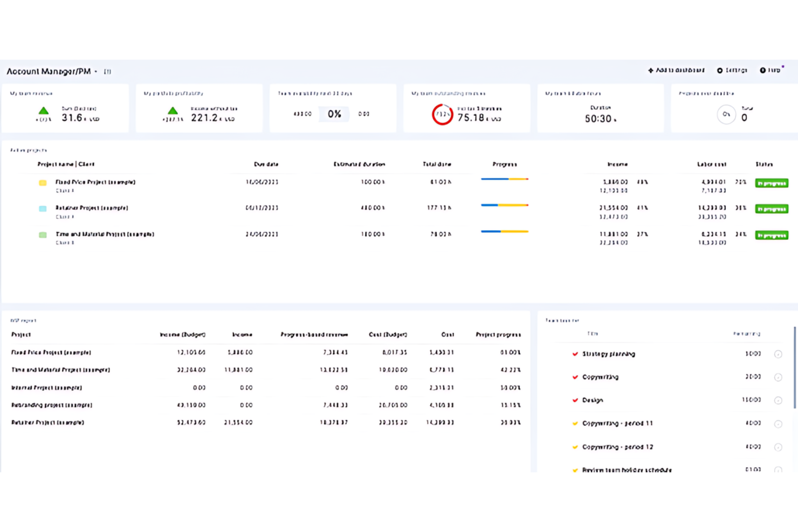Toggle red check mark for Design task
The image size is (798, 532).
575,400
